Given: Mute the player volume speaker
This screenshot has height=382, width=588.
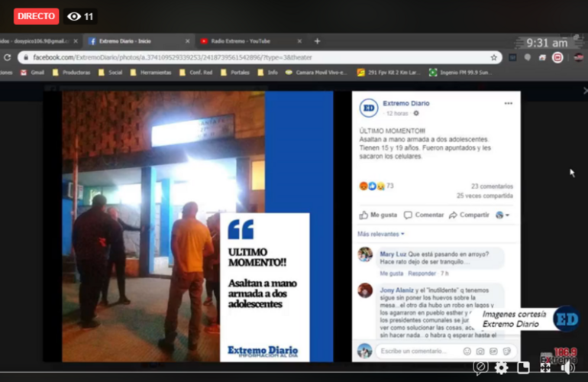Looking at the screenshot, I should [x=567, y=367].
